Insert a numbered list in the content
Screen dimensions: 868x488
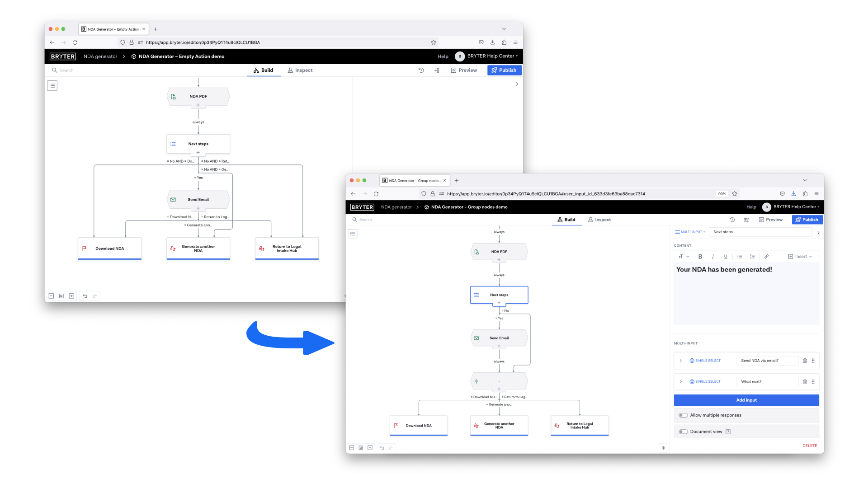[753, 256]
